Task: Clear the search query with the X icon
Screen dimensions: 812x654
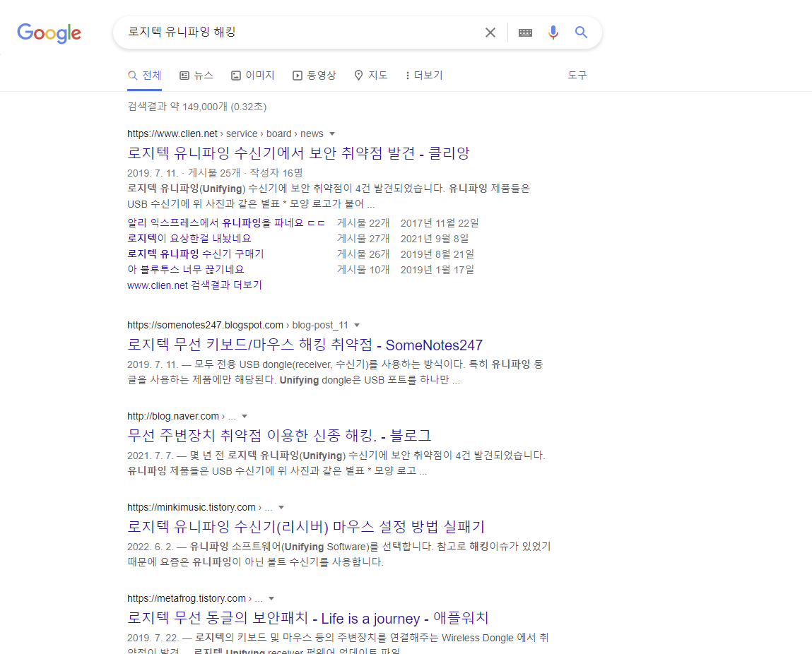Action: tap(490, 32)
